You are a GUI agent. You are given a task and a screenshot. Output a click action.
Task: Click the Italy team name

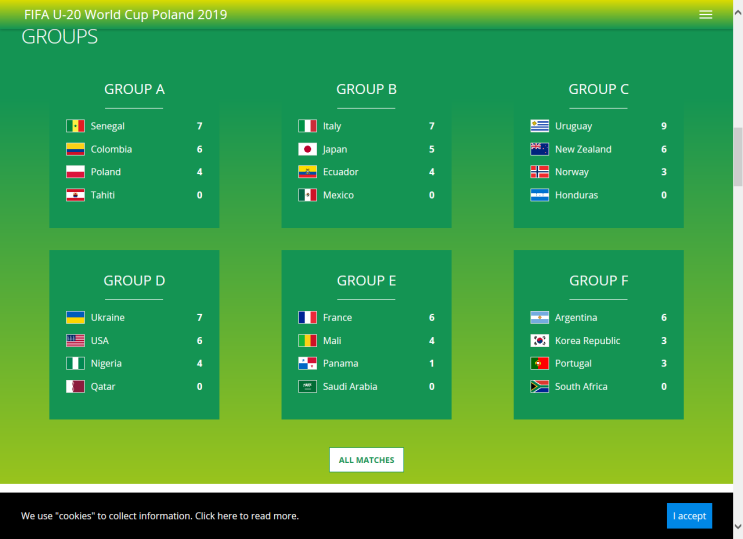(332, 126)
